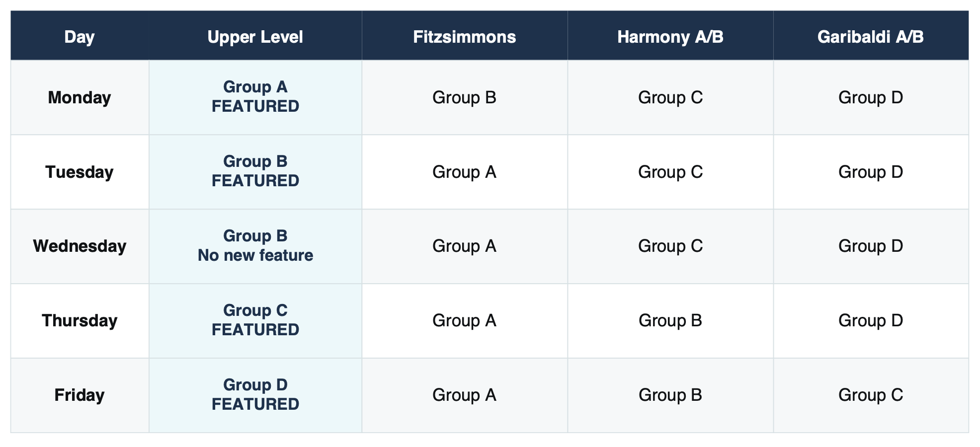Select the Harmony A/B column header

pos(670,36)
